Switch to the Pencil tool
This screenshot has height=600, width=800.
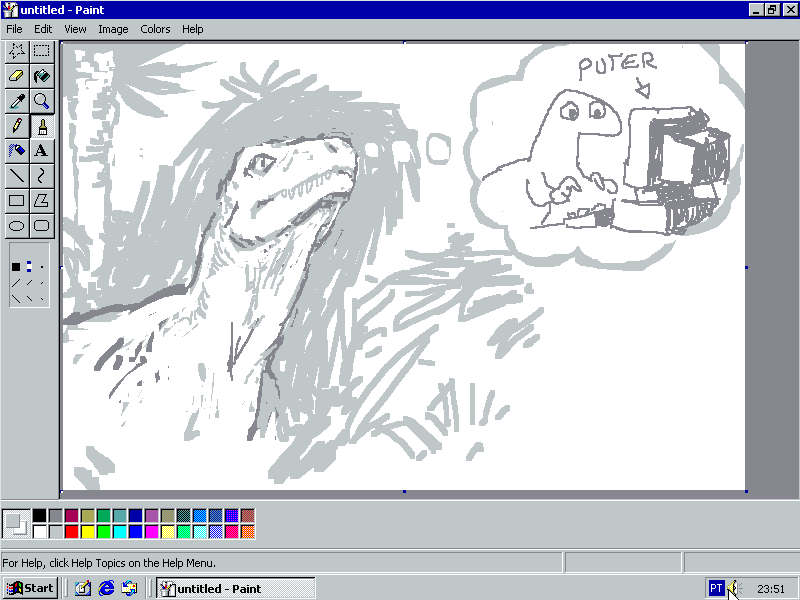pos(16,126)
